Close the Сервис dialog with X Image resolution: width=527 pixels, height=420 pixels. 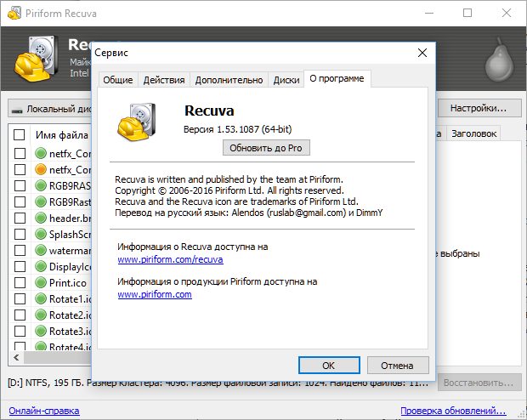[422, 53]
